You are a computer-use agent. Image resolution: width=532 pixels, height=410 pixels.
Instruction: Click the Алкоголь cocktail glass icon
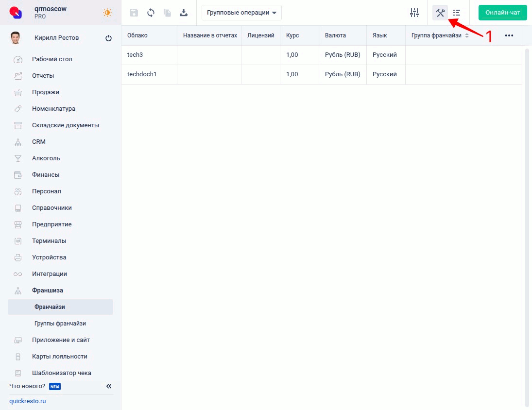pos(18,158)
